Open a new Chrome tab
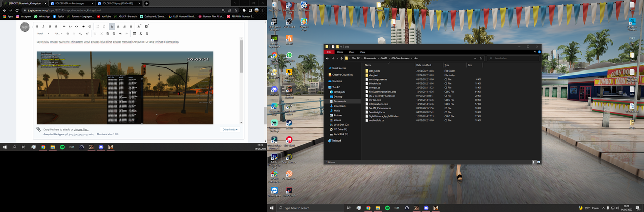The image size is (644, 212). [147, 3]
